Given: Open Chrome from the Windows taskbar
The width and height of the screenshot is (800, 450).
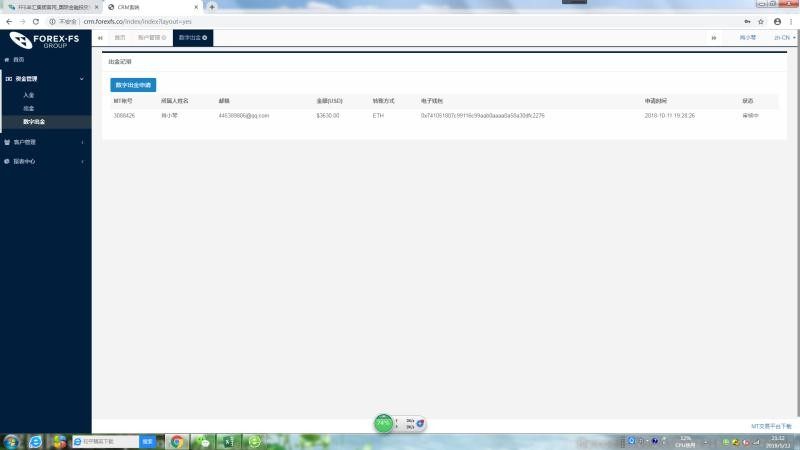Looking at the screenshot, I should tap(176, 441).
